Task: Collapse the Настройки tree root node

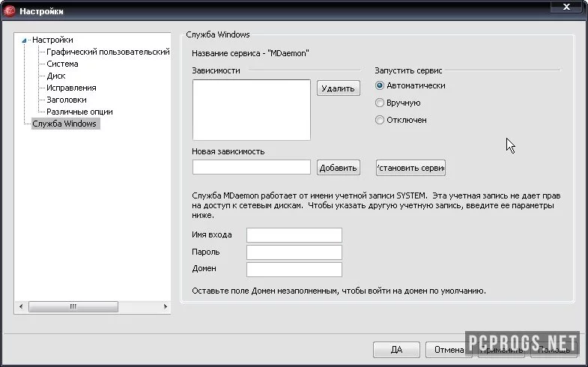Action: click(24, 40)
